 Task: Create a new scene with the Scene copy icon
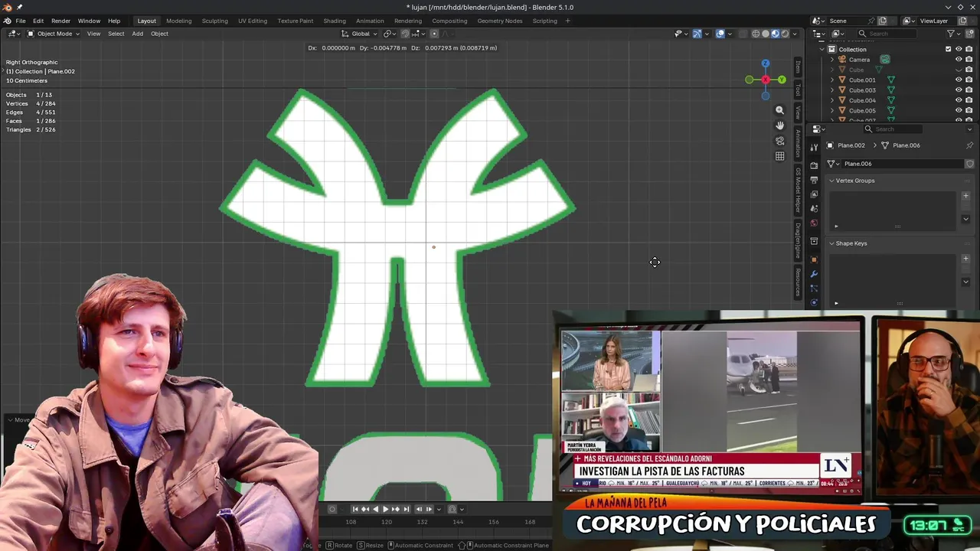(882, 21)
